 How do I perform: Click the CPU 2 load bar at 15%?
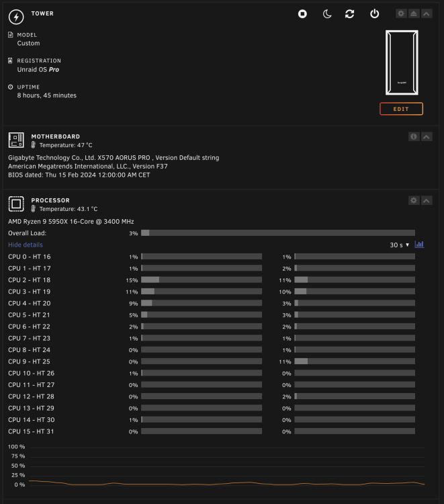202,280
